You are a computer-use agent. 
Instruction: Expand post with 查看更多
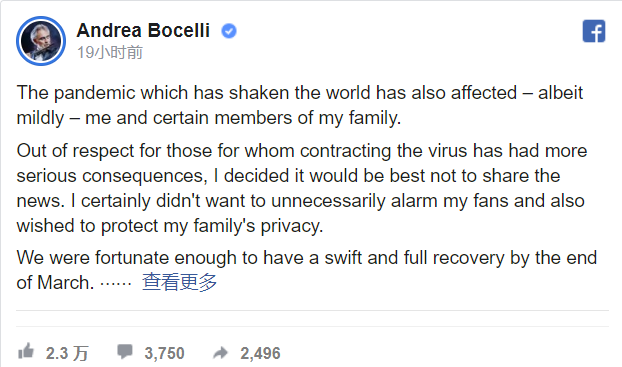179,282
